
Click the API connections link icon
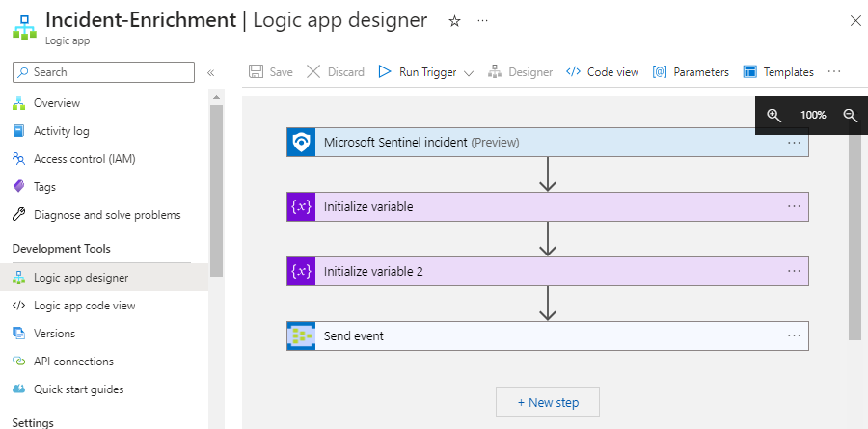point(19,362)
